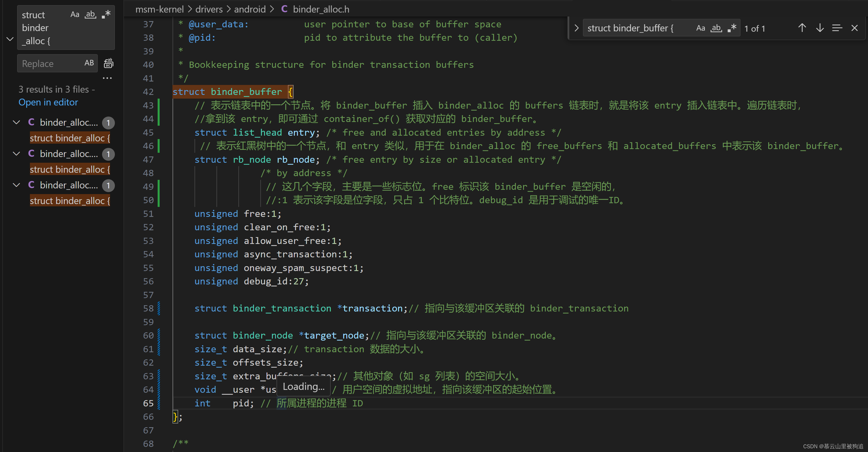Collapse third binder_alloc file result

click(x=16, y=185)
